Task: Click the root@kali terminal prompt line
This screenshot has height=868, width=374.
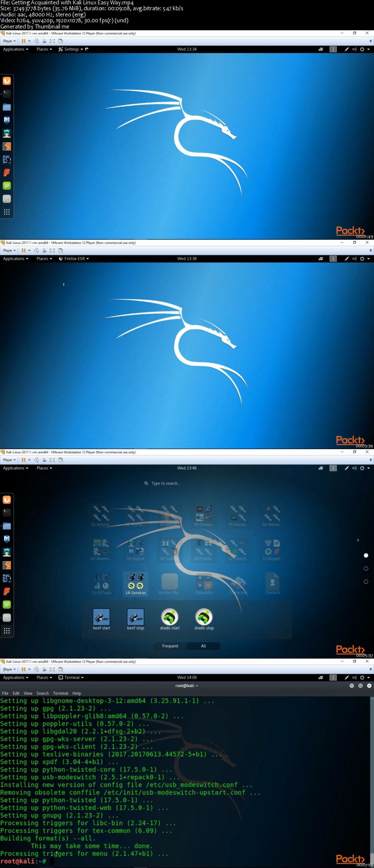Action: pyautogui.click(x=27, y=861)
